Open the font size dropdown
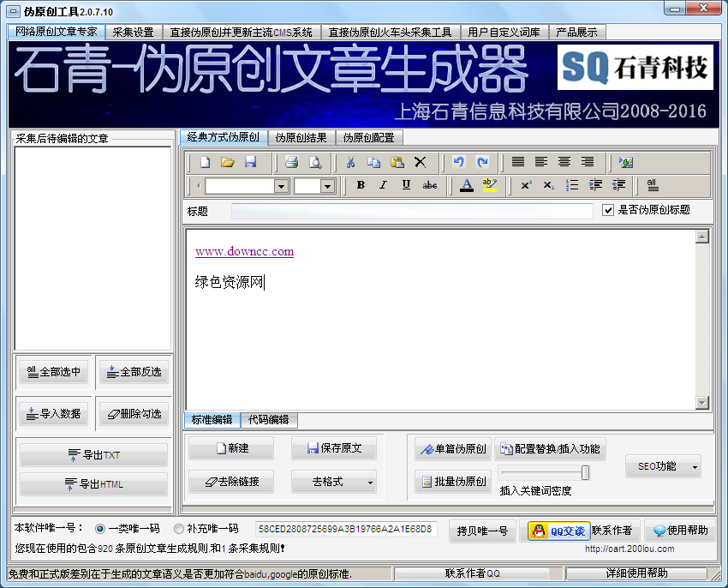Screen dimensions: 728x588 pyautogui.click(x=327, y=186)
